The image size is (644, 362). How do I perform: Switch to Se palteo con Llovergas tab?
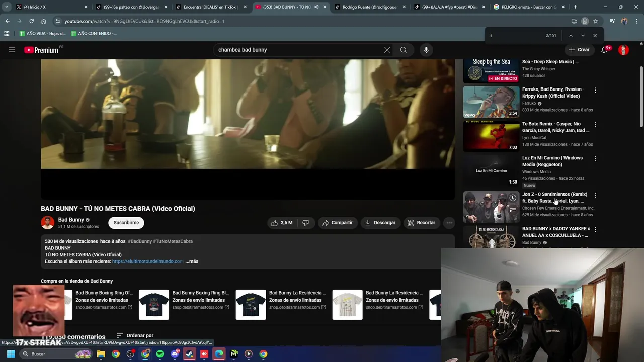(131, 7)
